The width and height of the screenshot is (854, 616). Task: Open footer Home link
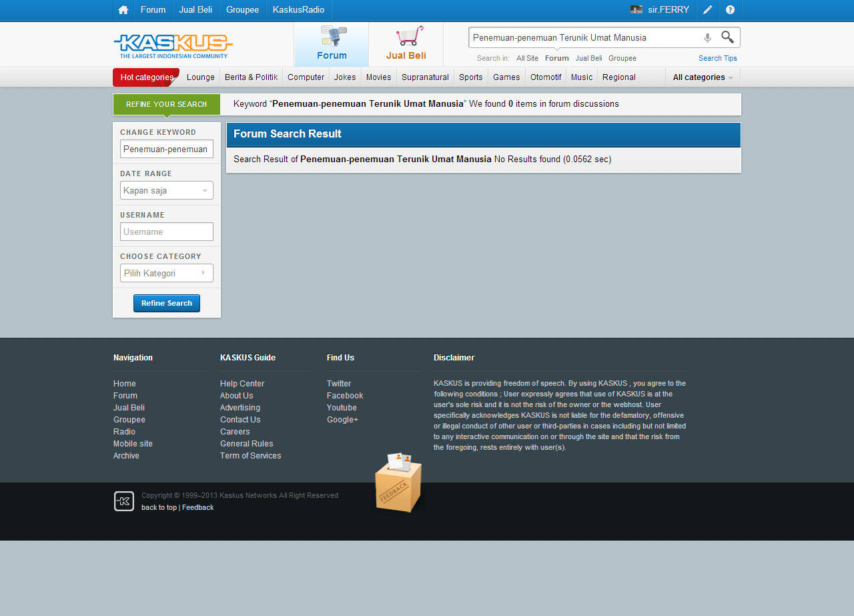[125, 384]
